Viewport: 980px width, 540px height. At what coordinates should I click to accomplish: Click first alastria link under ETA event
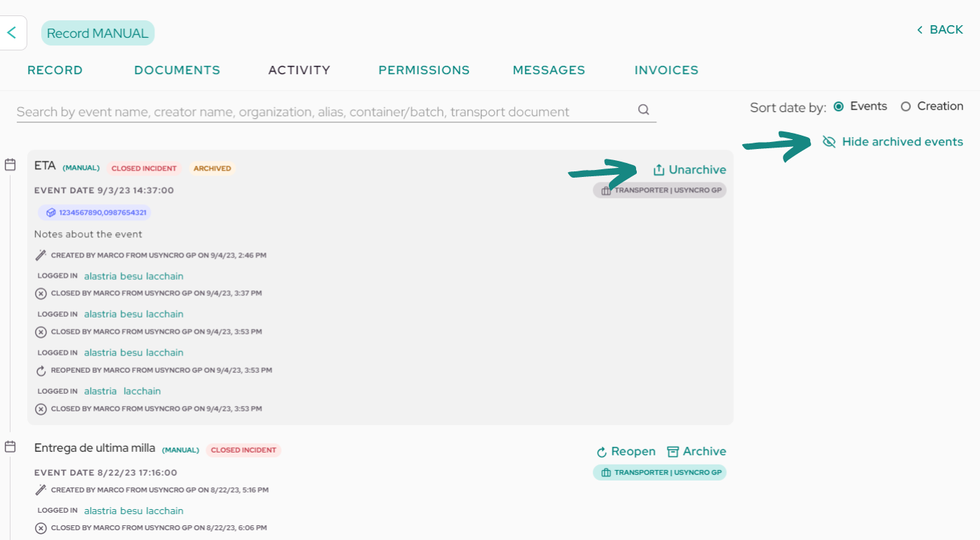tap(101, 276)
